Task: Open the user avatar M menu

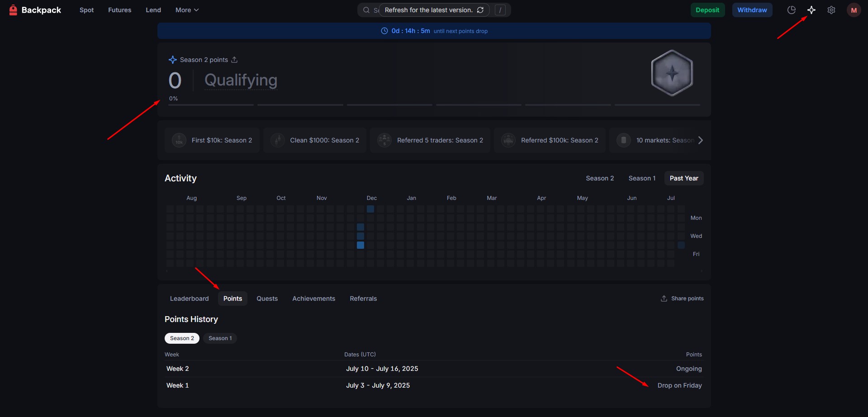Action: click(854, 10)
